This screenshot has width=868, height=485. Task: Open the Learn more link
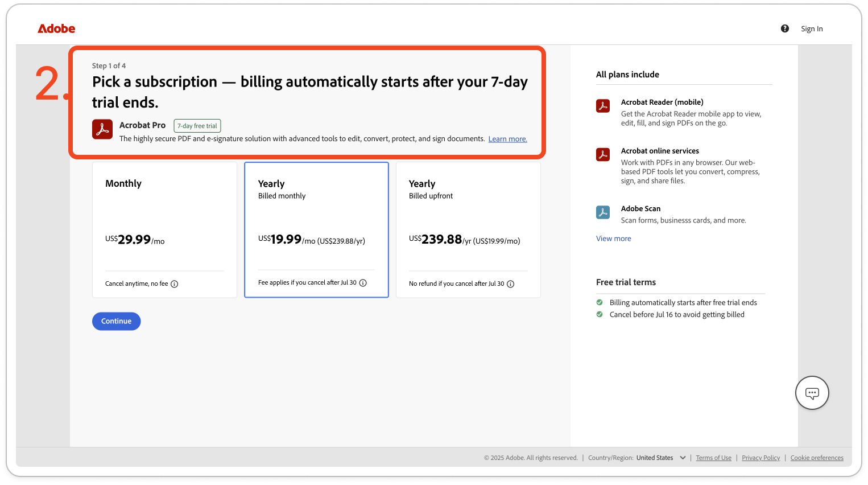pyautogui.click(x=508, y=139)
